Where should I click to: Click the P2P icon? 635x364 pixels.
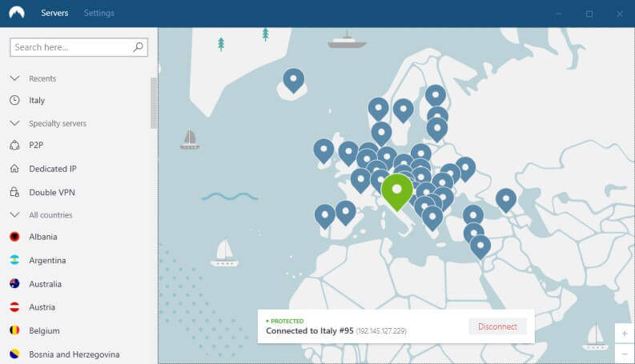(x=14, y=145)
